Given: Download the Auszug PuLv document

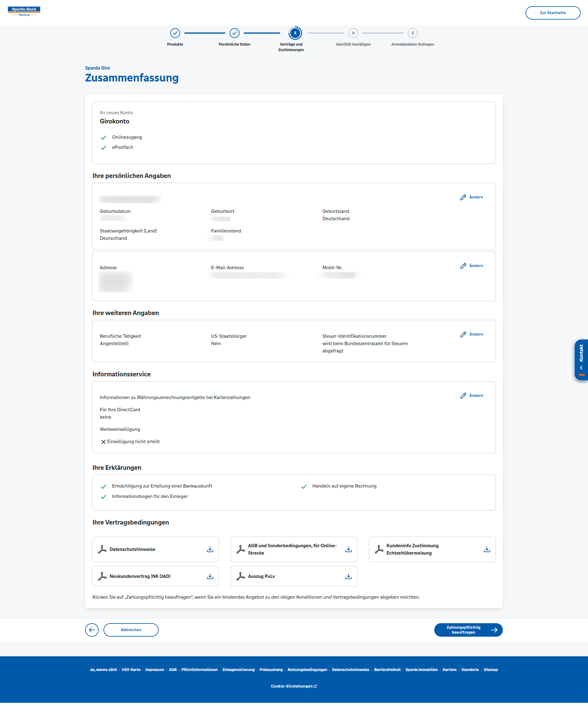Looking at the screenshot, I should [348, 576].
